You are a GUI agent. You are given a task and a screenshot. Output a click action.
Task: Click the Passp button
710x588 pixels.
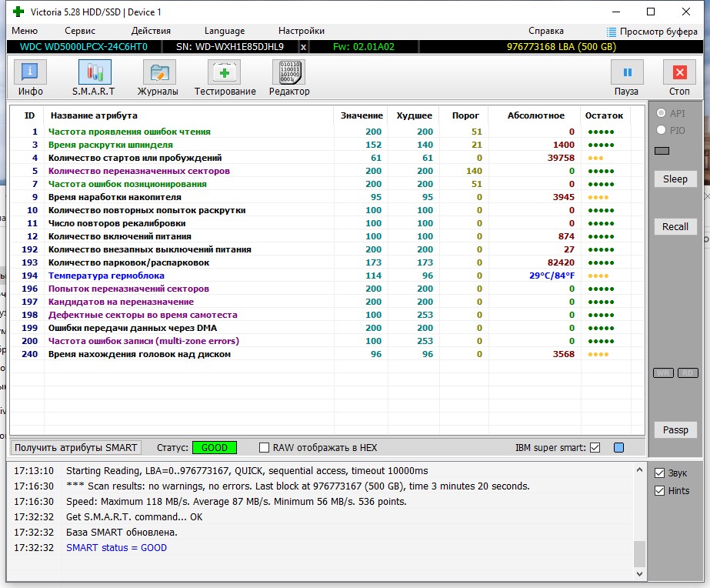(675, 430)
